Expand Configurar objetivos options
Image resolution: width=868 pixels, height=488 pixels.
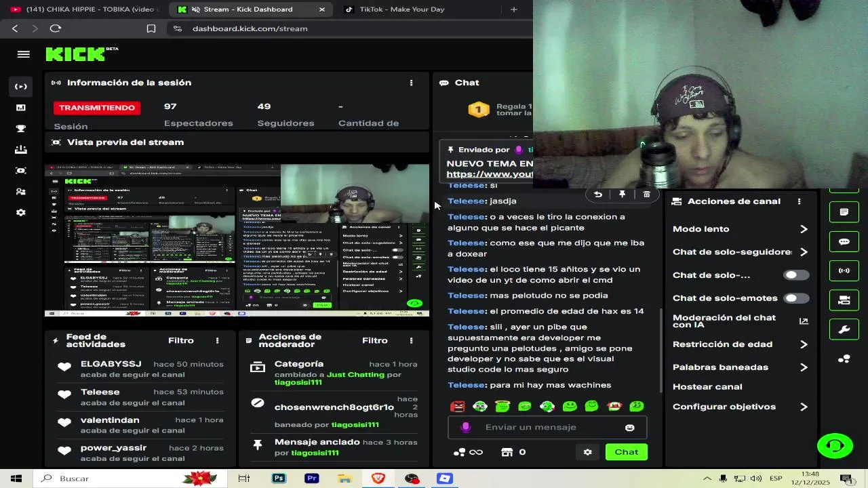804,407
